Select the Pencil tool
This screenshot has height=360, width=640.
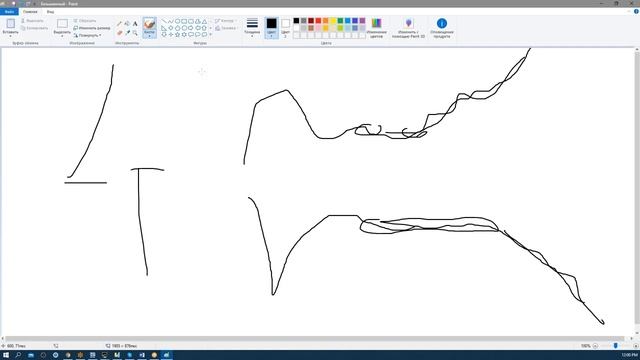tap(120, 24)
